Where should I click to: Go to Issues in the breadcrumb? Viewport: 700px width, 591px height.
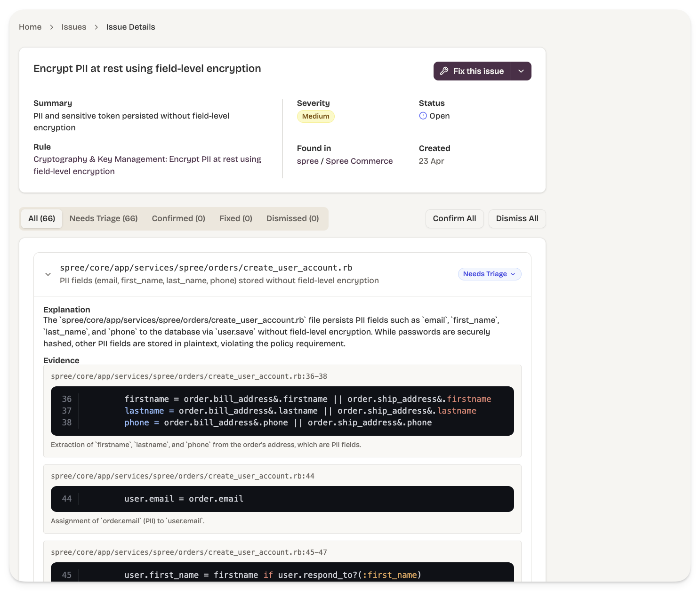(x=74, y=27)
